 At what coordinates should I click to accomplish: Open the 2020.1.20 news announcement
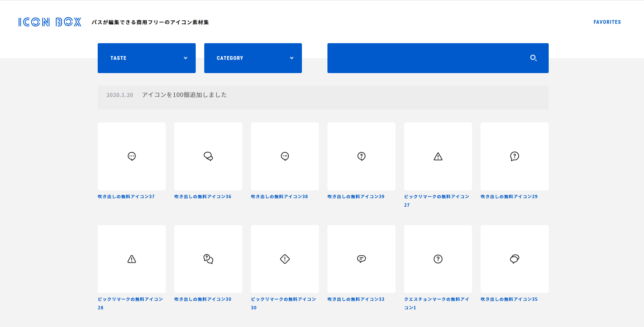[323, 98]
